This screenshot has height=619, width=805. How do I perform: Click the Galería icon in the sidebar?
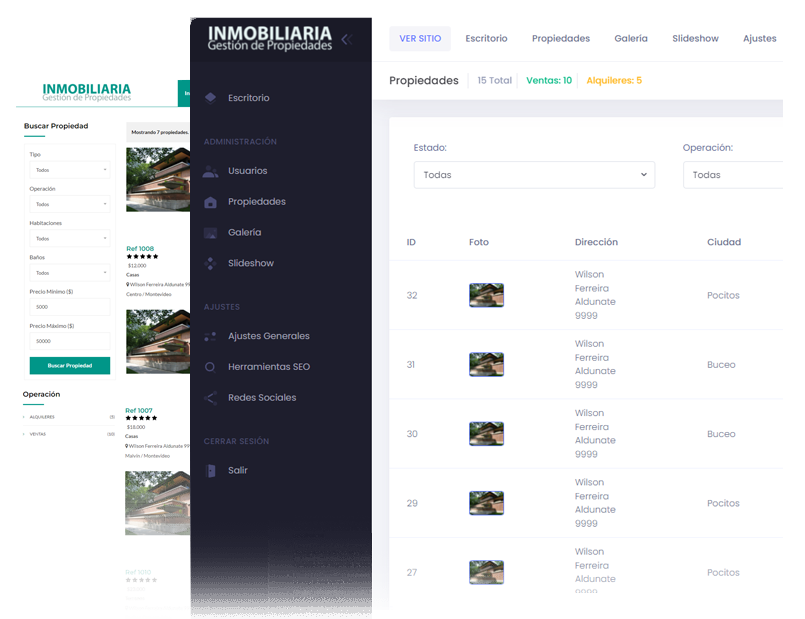[x=210, y=232]
